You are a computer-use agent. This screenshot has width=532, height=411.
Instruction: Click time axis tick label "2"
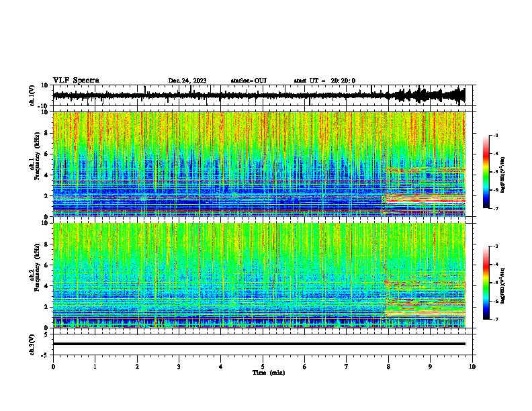137,367
